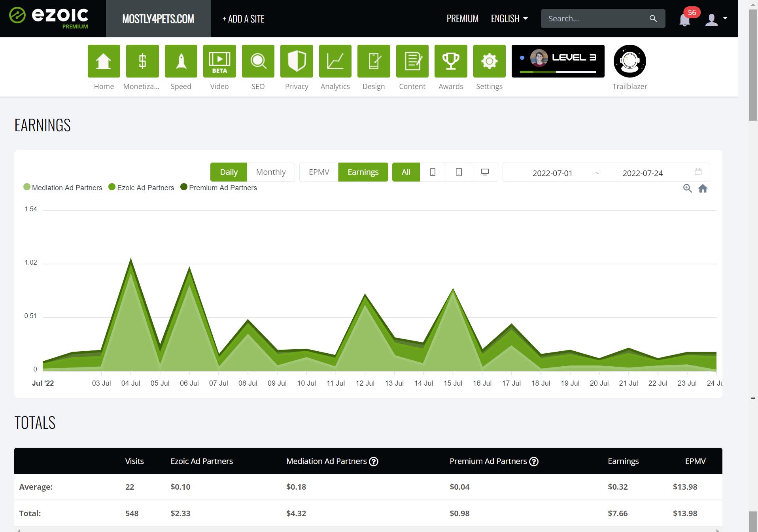Image resolution: width=758 pixels, height=532 pixels.
Task: Select total earnings value $7.66
Action: pyautogui.click(x=618, y=513)
